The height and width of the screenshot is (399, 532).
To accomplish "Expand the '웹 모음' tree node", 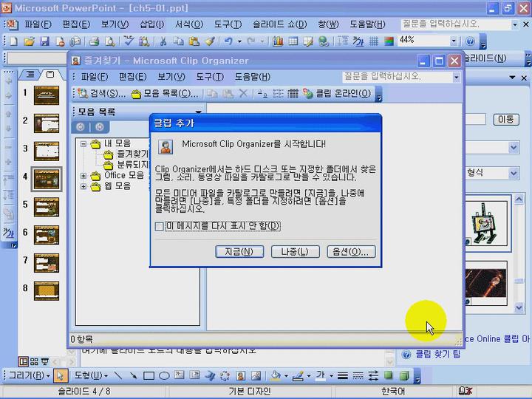I will 83,186.
